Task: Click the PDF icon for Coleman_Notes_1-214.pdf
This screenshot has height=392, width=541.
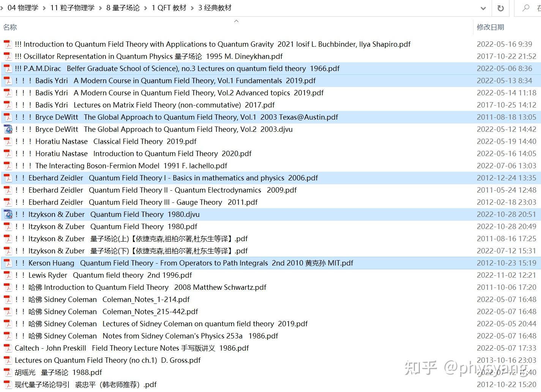Action: pos(8,299)
